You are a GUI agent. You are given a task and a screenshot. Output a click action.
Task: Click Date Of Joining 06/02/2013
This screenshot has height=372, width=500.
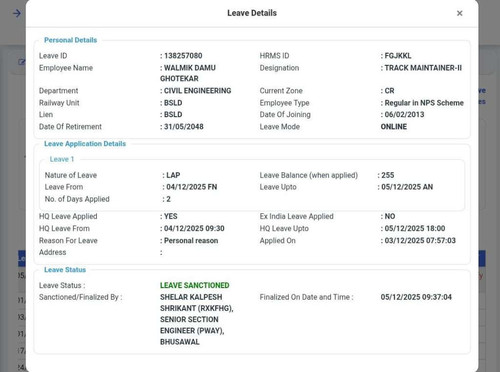[x=404, y=115]
